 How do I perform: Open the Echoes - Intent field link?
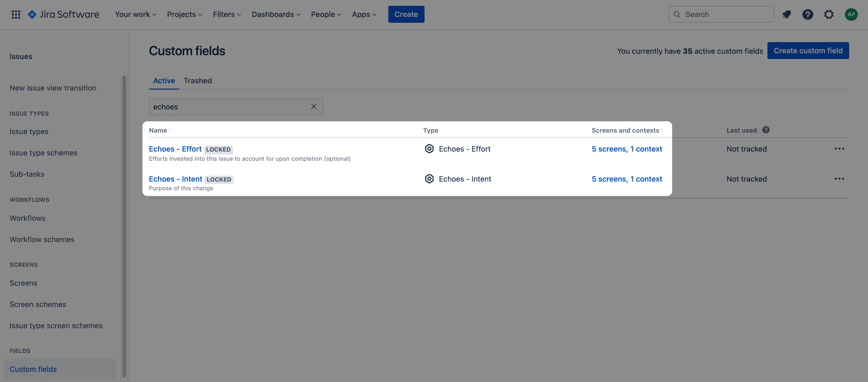[175, 179]
